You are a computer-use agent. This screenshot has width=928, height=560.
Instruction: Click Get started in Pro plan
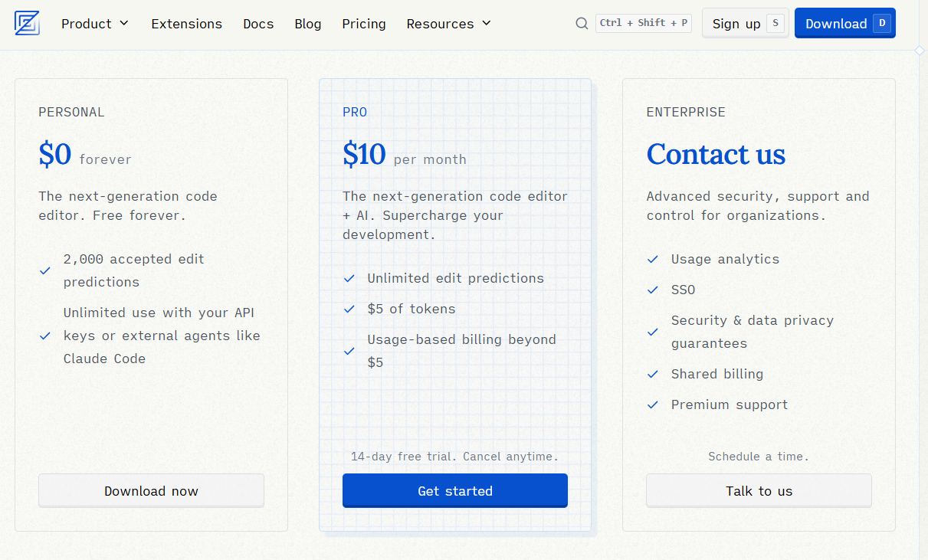point(455,491)
